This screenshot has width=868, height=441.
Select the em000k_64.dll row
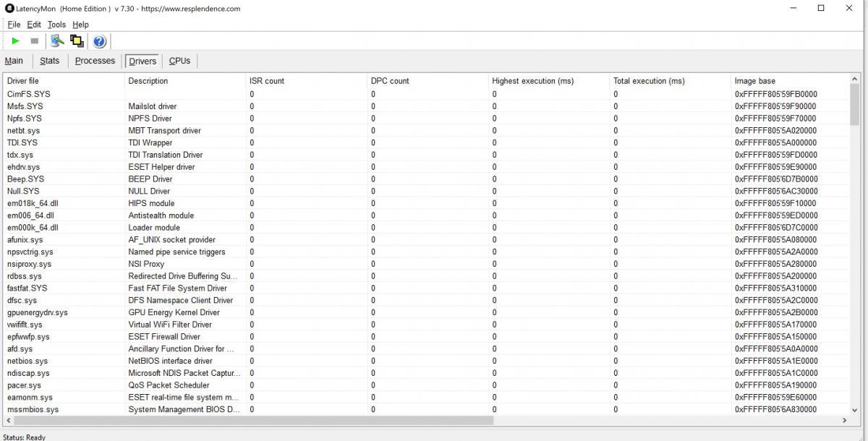(427, 228)
